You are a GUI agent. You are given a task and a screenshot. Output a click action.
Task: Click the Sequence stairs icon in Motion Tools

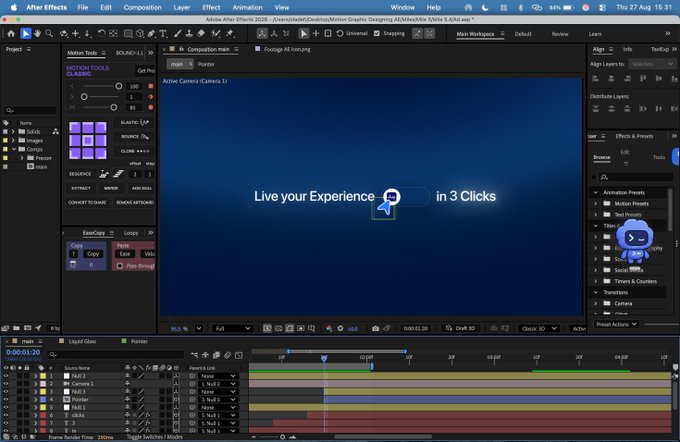[x=118, y=174]
